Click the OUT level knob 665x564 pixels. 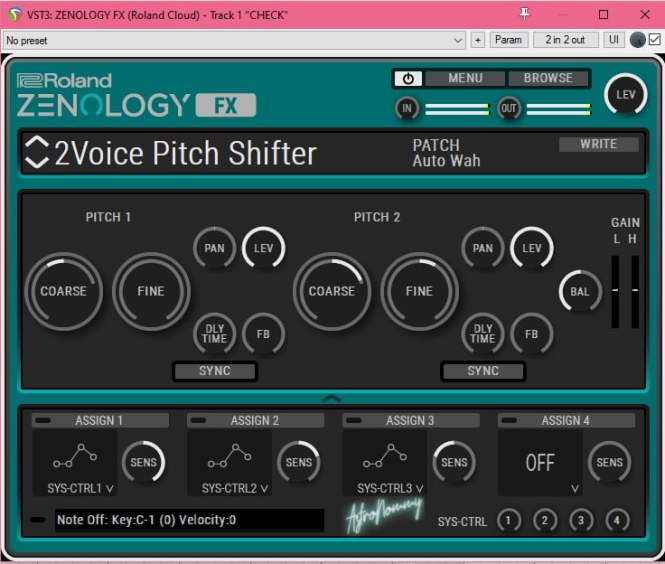[x=509, y=109]
